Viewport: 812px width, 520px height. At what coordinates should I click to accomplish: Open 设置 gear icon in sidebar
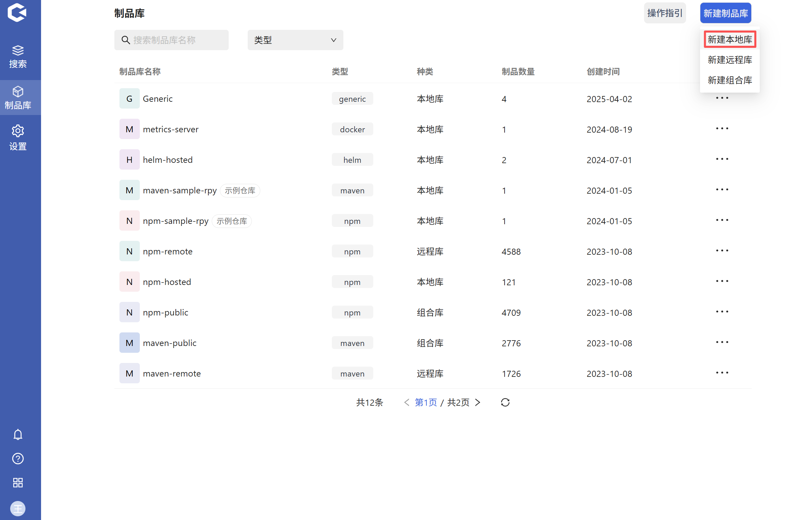pos(18,131)
